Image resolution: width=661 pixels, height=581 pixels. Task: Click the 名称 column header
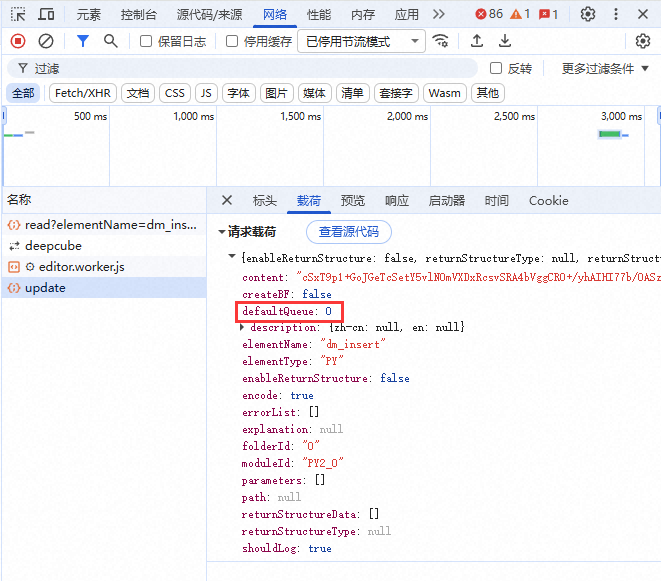click(x=104, y=200)
